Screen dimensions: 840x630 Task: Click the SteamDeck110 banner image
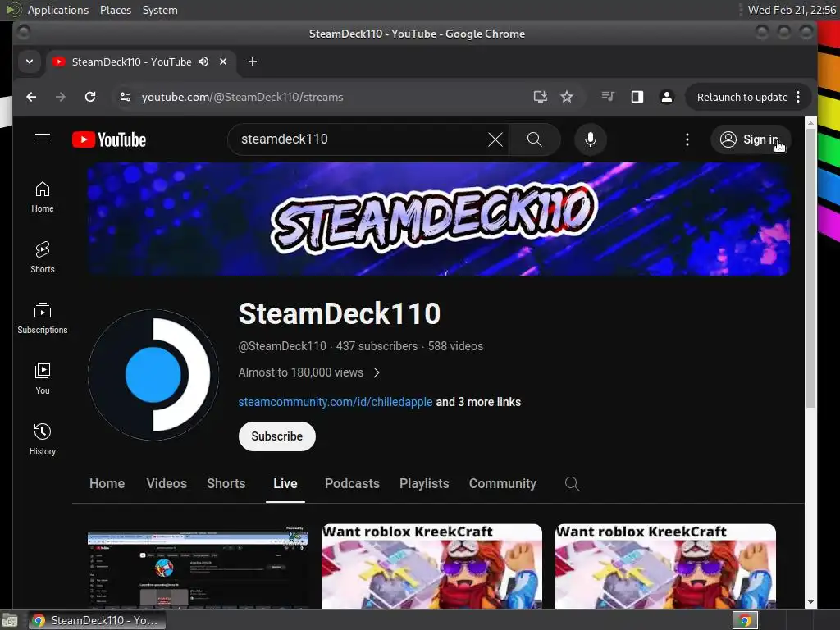pyautogui.click(x=438, y=219)
